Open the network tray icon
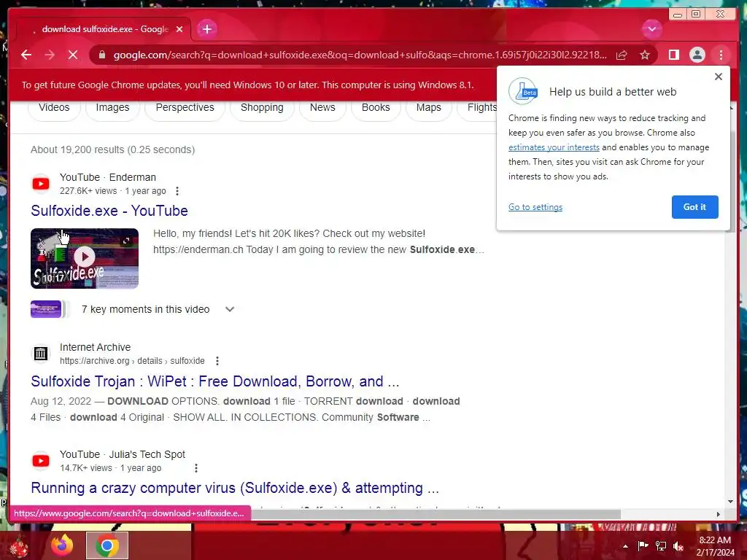Viewport: 747px width, 560px height. click(661, 545)
